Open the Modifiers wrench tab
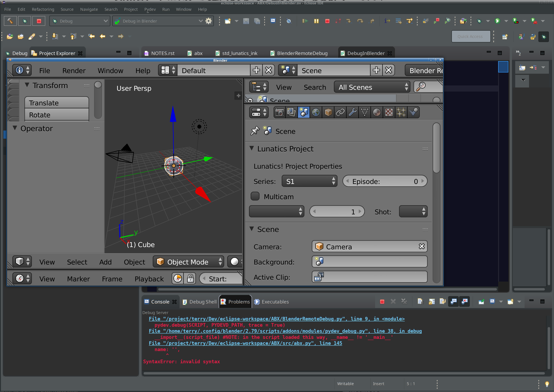This screenshot has height=392, width=554. point(352,112)
